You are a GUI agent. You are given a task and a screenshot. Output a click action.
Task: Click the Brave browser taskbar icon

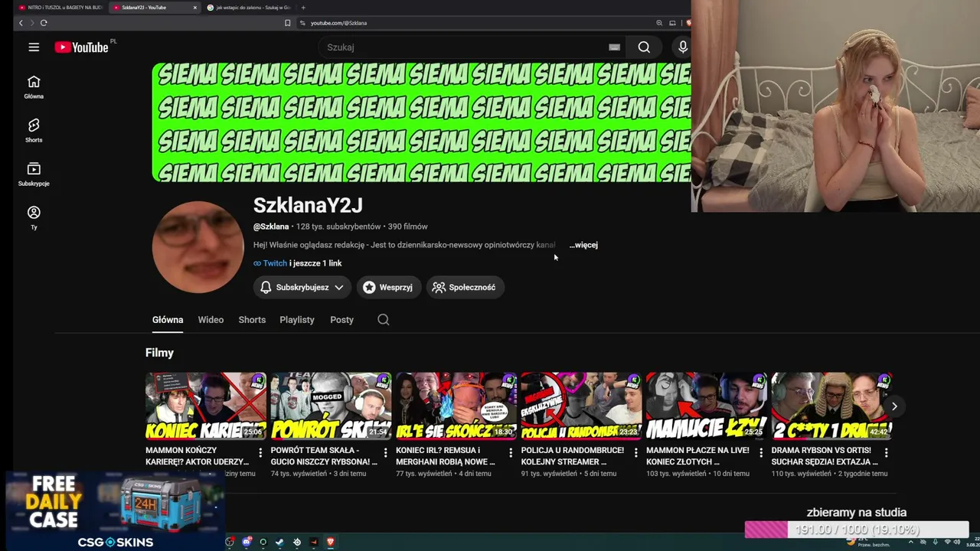coord(330,543)
